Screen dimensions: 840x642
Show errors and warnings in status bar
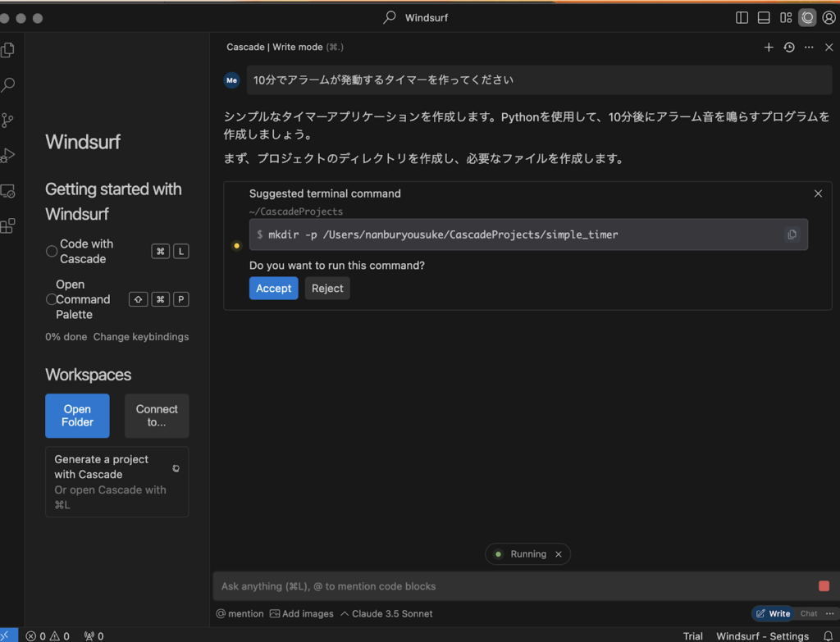48,636
